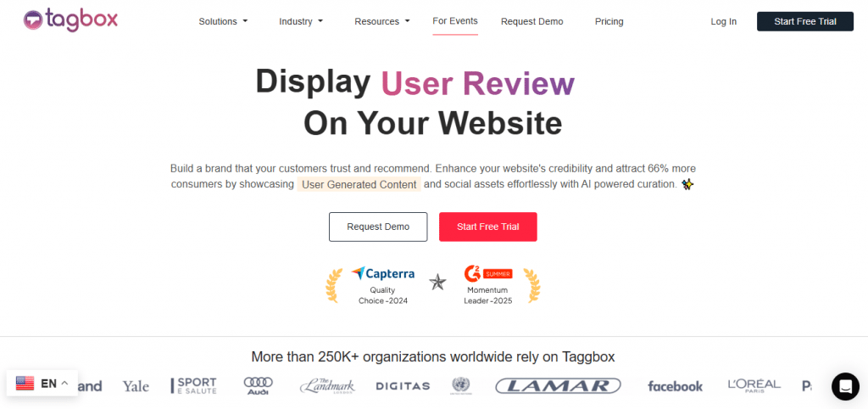Viewport: 868px width, 409px height.
Task: Click the G2 Momentum Leader badge
Action: pyautogui.click(x=487, y=285)
